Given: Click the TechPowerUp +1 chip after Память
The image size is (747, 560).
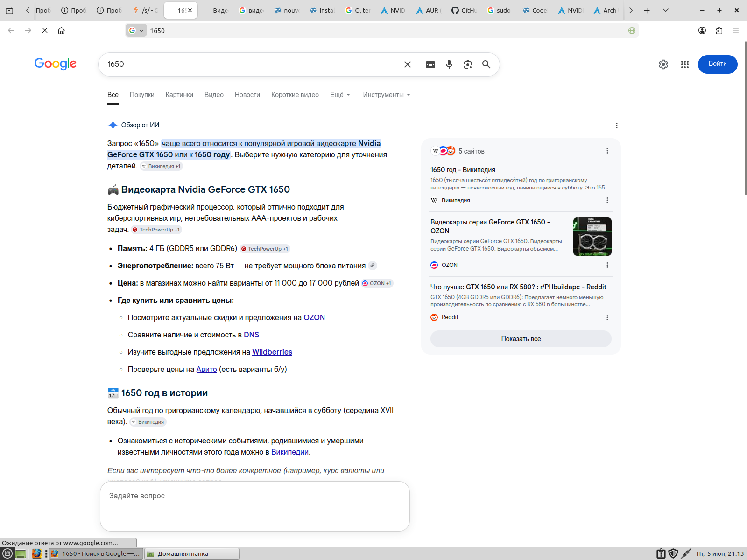Looking at the screenshot, I should pyautogui.click(x=265, y=249).
